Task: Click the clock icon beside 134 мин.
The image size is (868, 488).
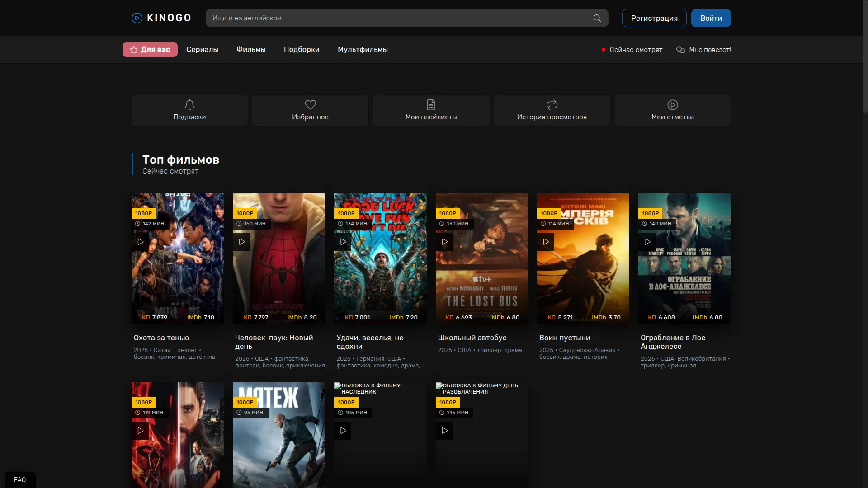Action: click(x=340, y=224)
